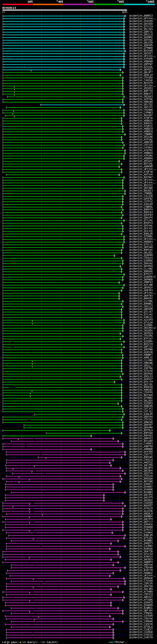Click the UniRef100_A2YJN8 label

click(141, 285)
